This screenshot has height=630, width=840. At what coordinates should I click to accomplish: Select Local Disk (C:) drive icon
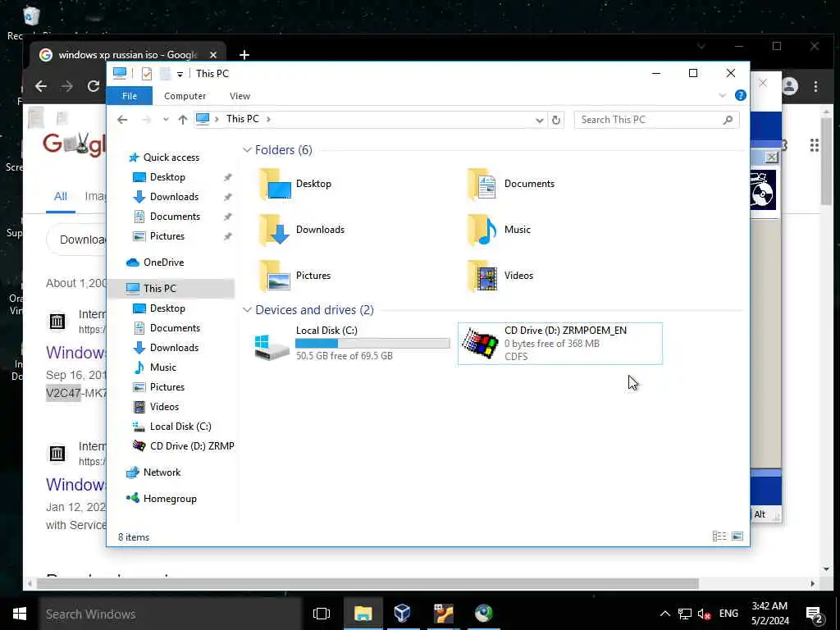(x=272, y=347)
